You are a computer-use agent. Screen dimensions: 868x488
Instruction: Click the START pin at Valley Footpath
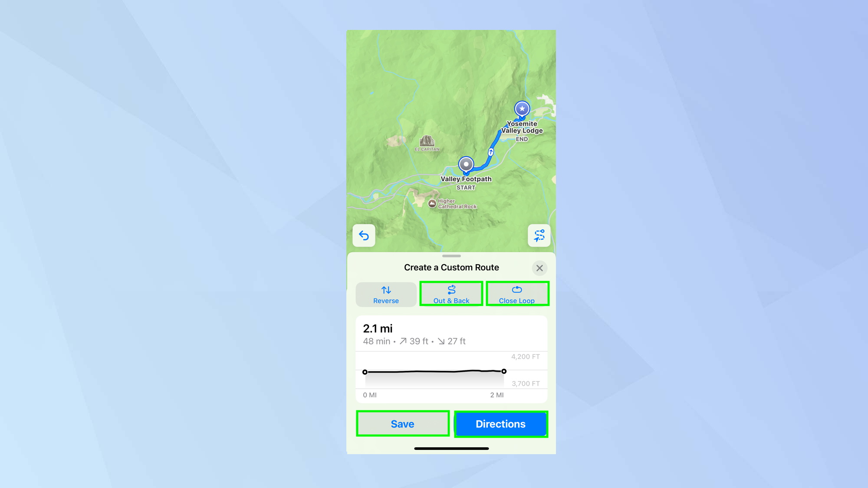click(x=466, y=164)
